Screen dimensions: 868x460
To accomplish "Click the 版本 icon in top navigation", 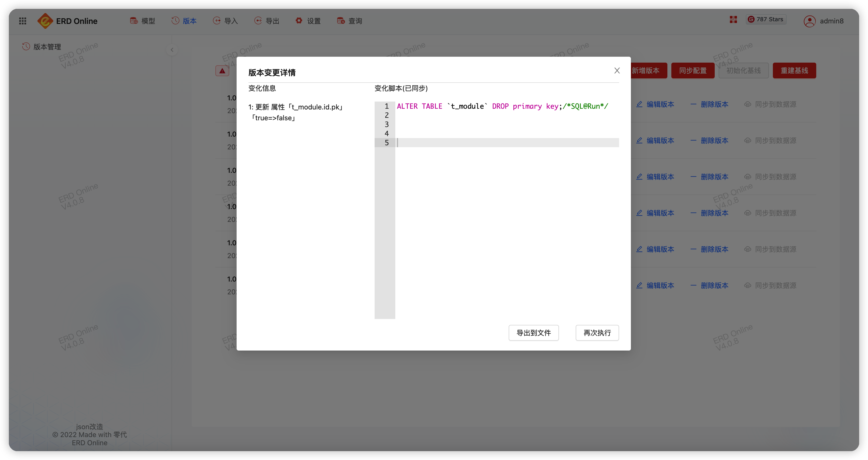I will coord(175,21).
